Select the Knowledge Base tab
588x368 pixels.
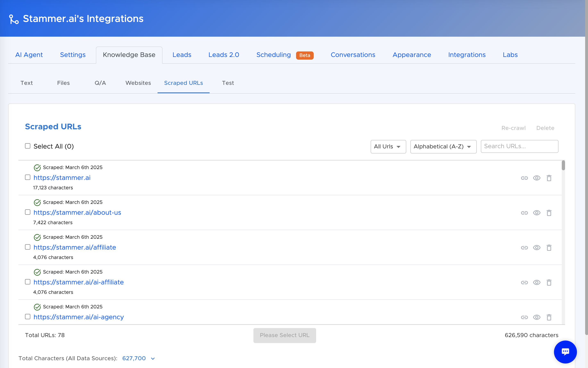tap(129, 55)
